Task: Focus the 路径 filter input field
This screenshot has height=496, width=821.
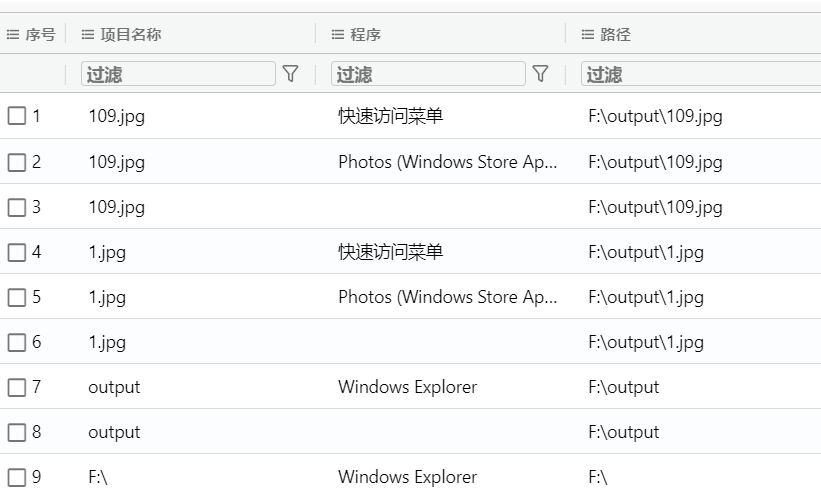Action: (x=701, y=73)
